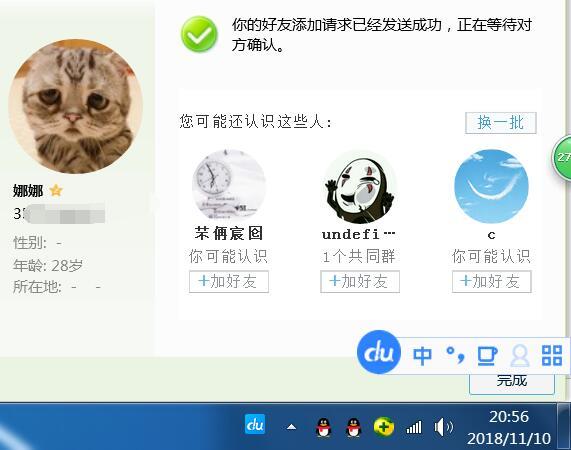Add the undefi… user as friend
Viewport: 571px width, 450px height.
[x=360, y=281]
